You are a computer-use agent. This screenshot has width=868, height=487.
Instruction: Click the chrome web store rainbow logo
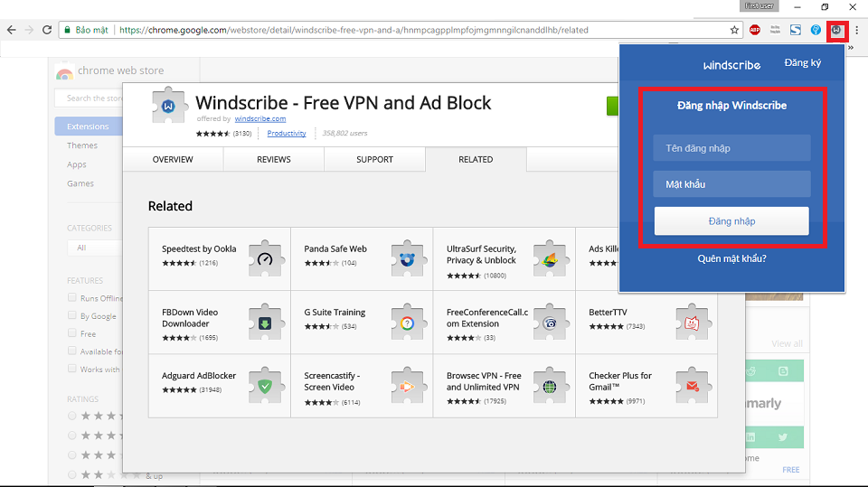tap(64, 71)
